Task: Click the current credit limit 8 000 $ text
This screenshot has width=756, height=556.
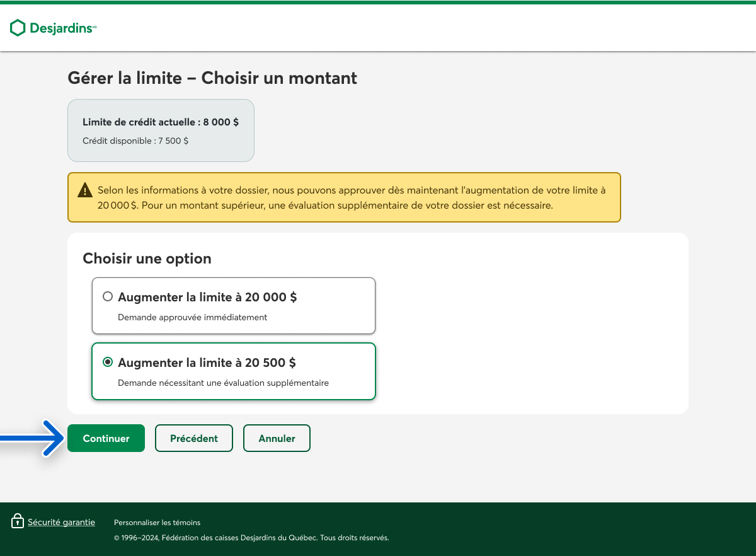Action: [161, 122]
